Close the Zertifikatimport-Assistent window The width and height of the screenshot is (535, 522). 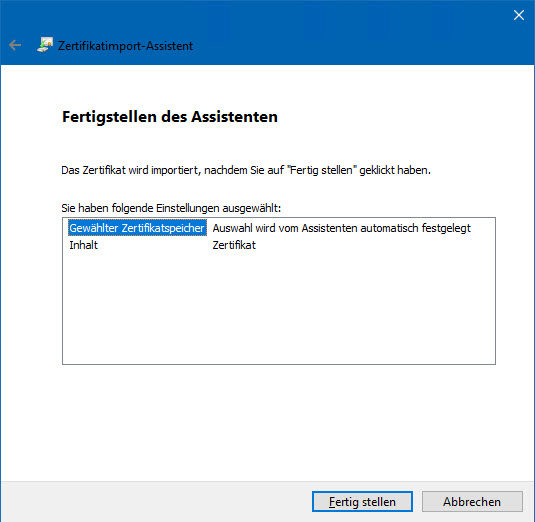click(519, 15)
